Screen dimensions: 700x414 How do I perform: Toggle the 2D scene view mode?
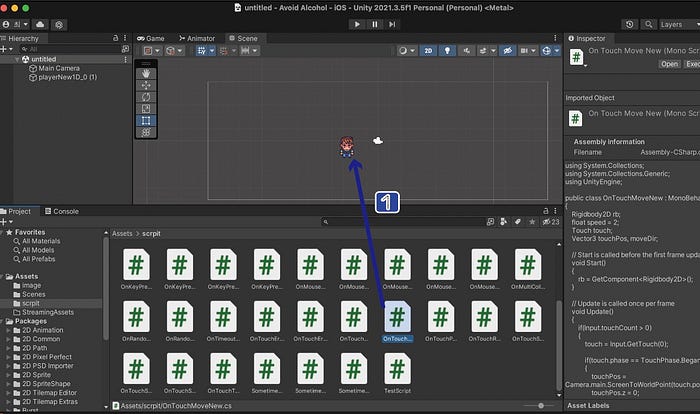pos(428,50)
